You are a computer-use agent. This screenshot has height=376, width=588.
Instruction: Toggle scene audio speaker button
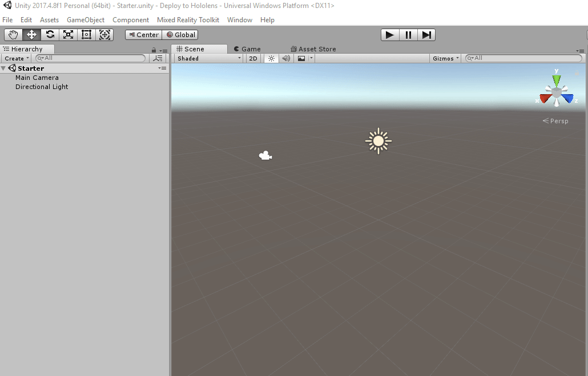coord(286,58)
